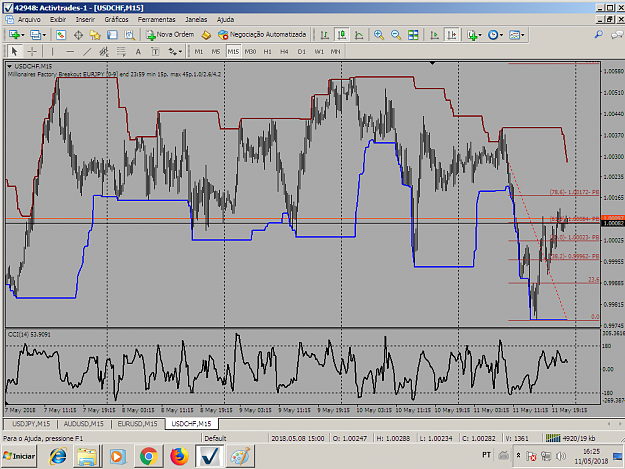
Task: Switch to the USDJPY,M15 chart tab
Action: tap(31, 424)
